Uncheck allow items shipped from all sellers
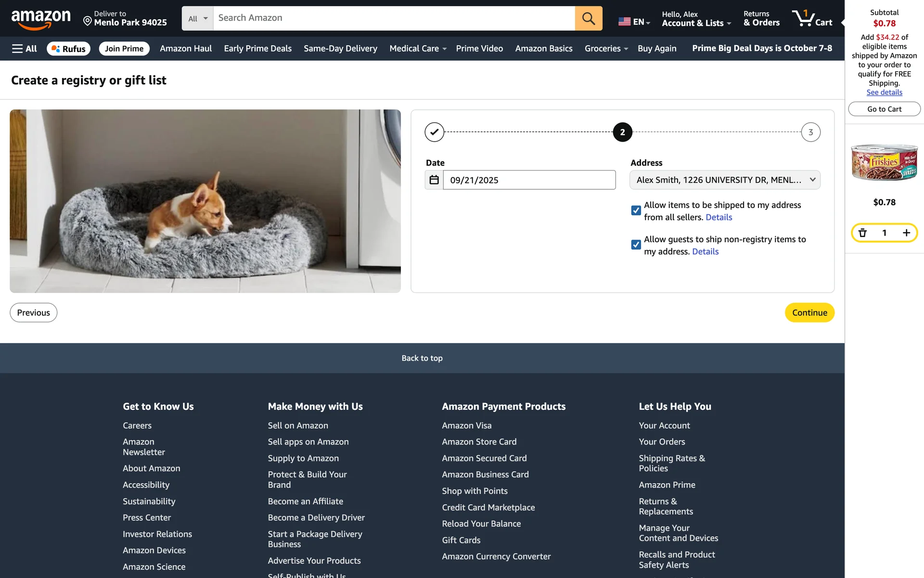Image resolution: width=924 pixels, height=578 pixels. (x=636, y=210)
